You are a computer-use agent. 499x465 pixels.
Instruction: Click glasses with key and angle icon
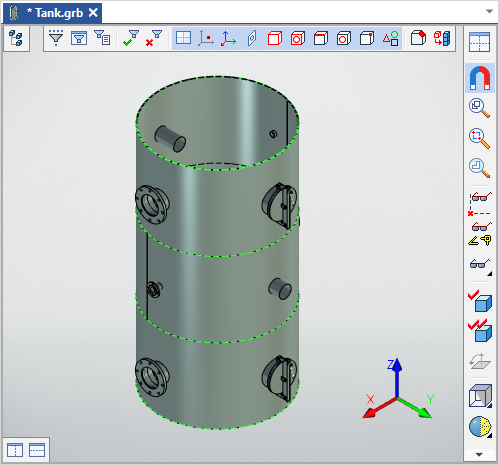(480, 234)
